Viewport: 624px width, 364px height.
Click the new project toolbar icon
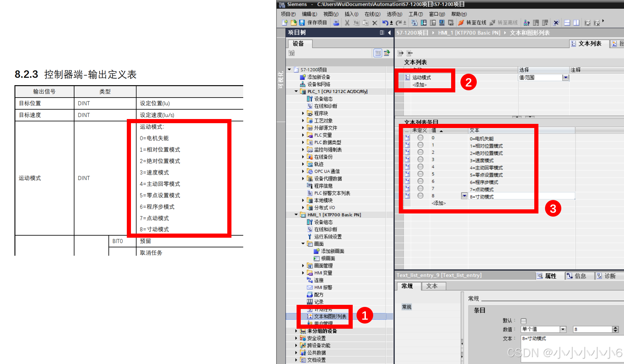click(285, 23)
